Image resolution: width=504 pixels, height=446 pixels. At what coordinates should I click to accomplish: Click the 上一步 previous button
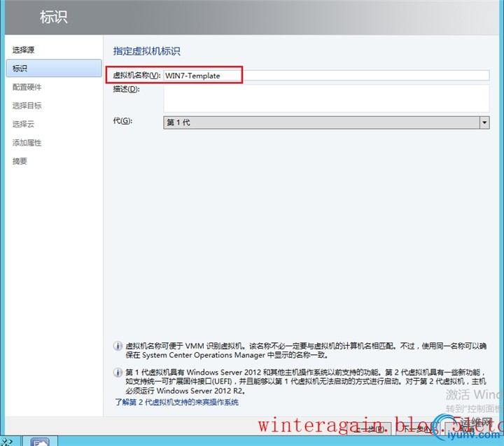pos(370,428)
